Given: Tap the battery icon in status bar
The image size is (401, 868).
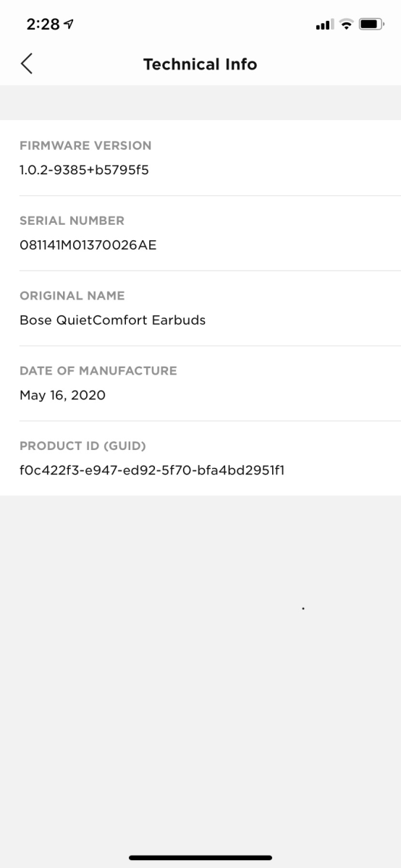Looking at the screenshot, I should pyautogui.click(x=371, y=25).
